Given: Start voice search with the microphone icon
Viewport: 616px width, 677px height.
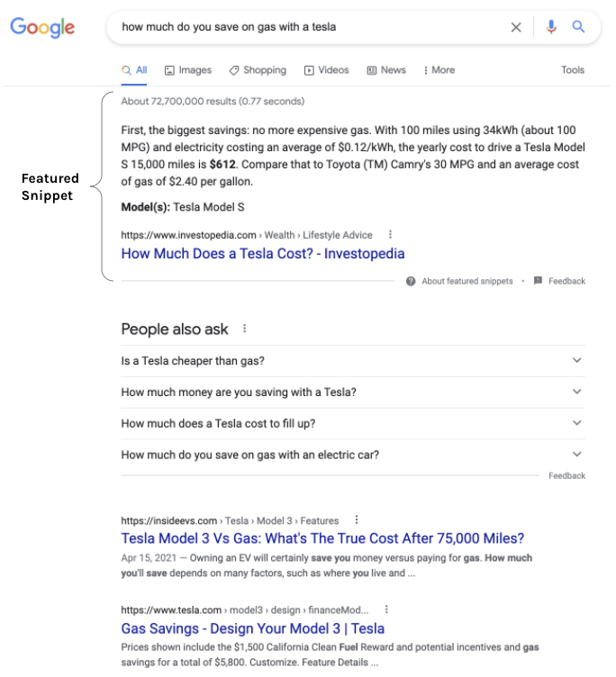Looking at the screenshot, I should [x=551, y=27].
